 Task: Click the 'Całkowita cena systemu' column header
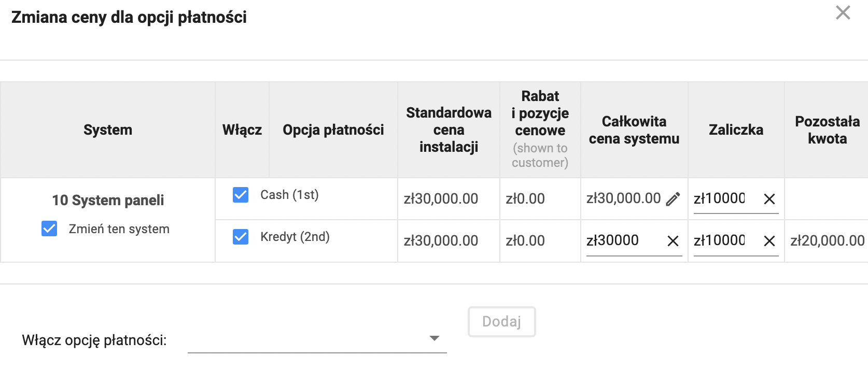click(634, 130)
